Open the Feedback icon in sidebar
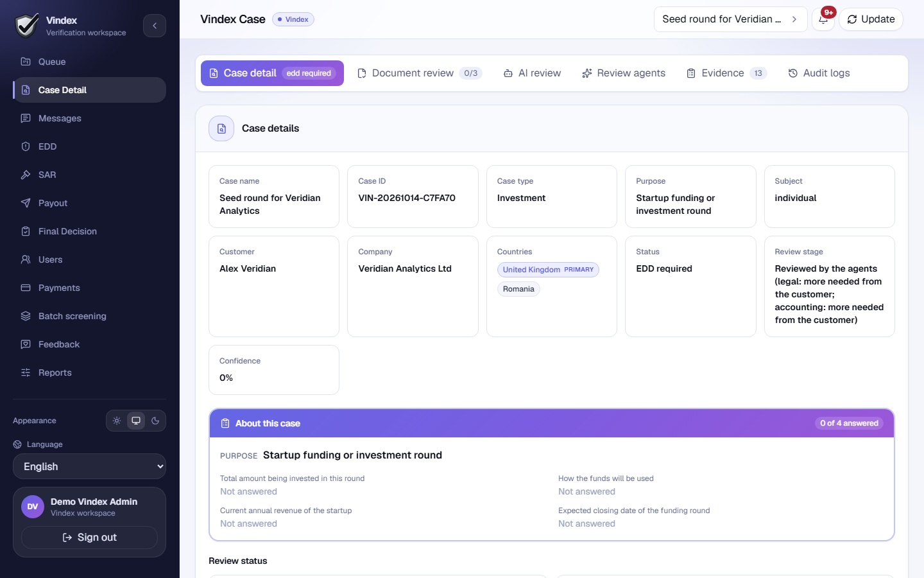Viewport: 924px width, 578px height. [x=26, y=344]
